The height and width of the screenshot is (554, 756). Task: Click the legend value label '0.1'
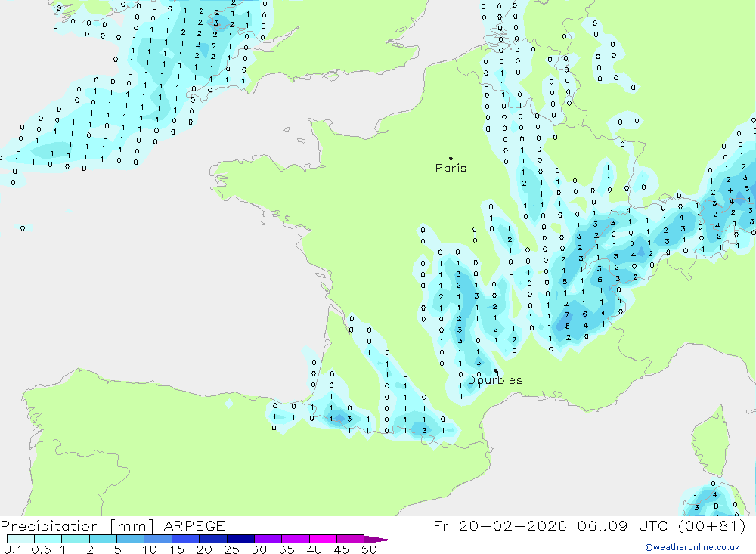coord(13,549)
